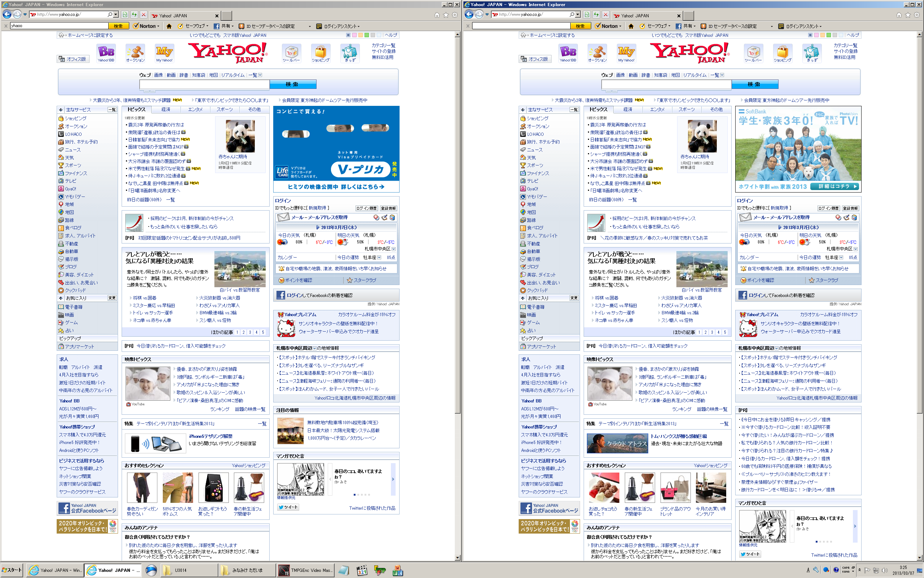Screen dimensions: 924x578
Task: Toggle the KANA lock in the language bar
Action: point(846,572)
